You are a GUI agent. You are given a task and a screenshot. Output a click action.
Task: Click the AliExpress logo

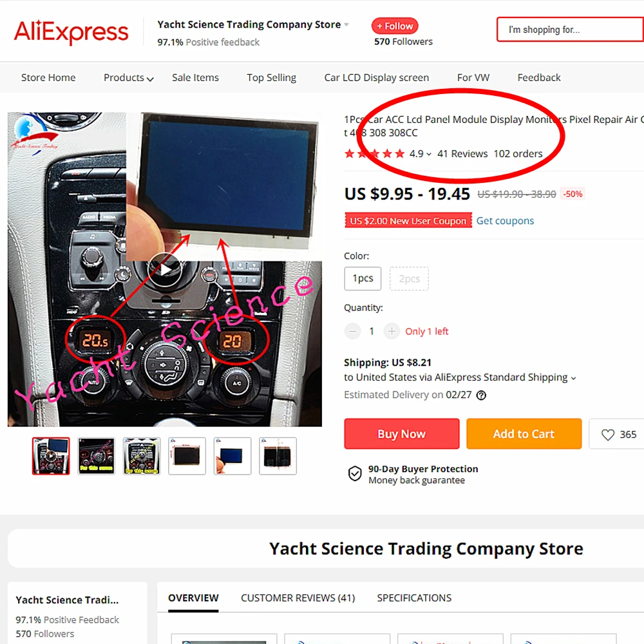point(71,32)
